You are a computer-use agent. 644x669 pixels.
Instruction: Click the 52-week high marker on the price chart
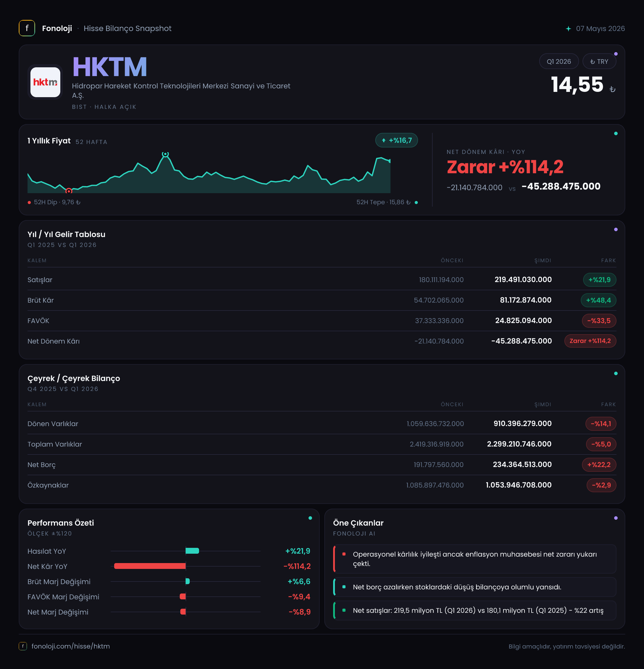[165, 154]
